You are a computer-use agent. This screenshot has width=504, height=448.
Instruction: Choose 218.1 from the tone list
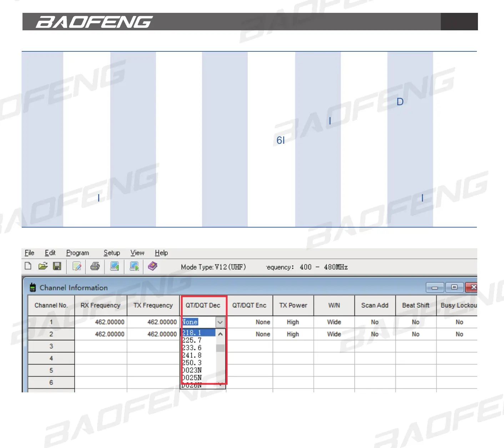[x=198, y=333]
